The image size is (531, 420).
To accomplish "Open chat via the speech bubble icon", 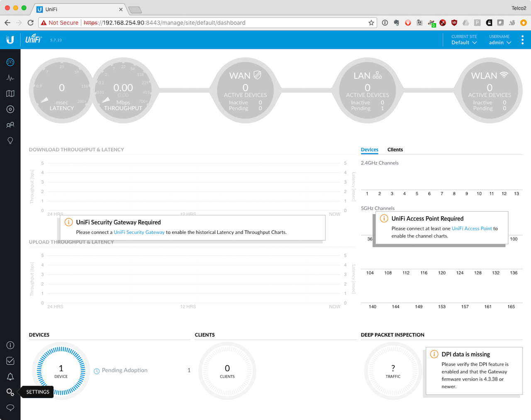I will click(10, 408).
